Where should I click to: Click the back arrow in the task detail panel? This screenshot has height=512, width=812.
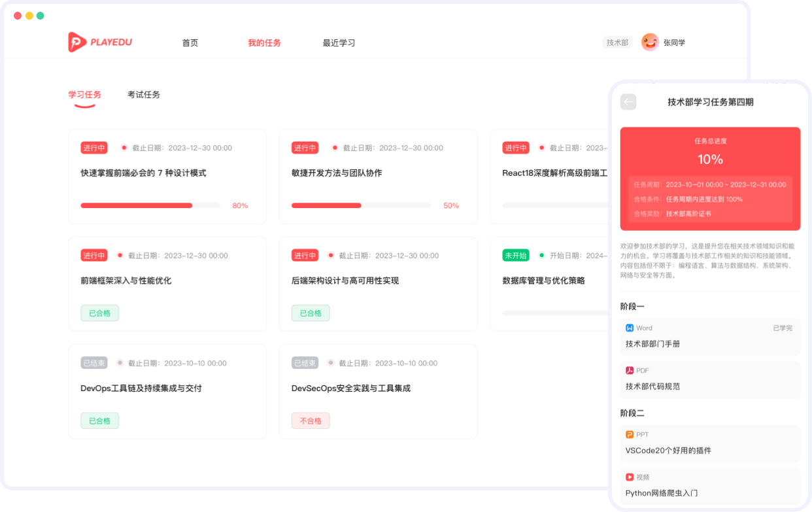[628, 102]
